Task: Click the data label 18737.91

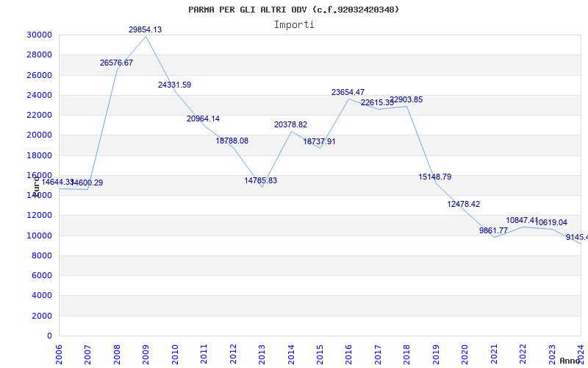Action: coord(319,141)
